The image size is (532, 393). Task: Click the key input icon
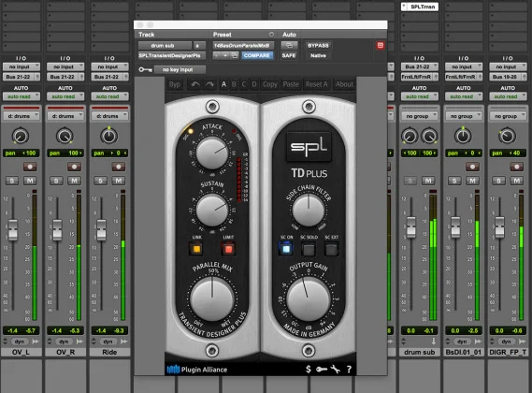point(145,69)
